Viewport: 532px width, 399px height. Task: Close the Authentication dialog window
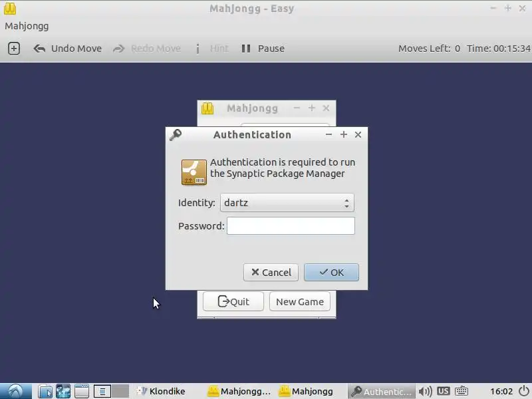click(x=358, y=135)
